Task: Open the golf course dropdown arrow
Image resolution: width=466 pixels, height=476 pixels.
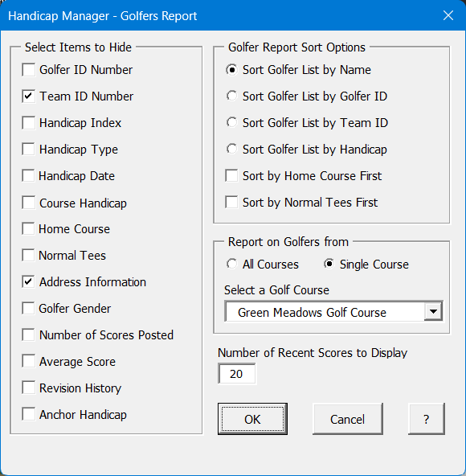Action: click(433, 311)
